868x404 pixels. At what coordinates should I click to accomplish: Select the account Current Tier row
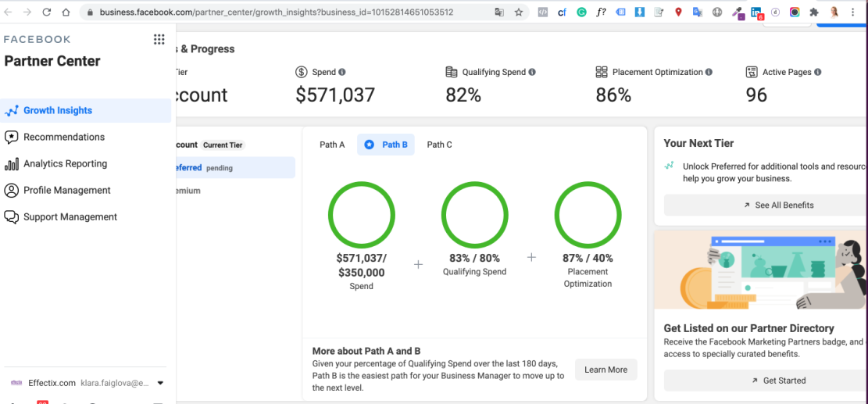[236, 145]
